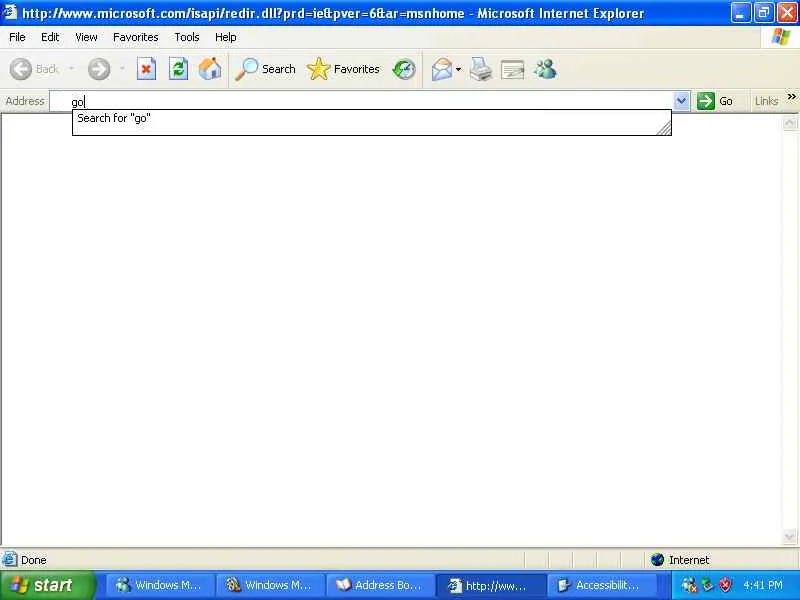Click the green Go button

[x=715, y=101]
